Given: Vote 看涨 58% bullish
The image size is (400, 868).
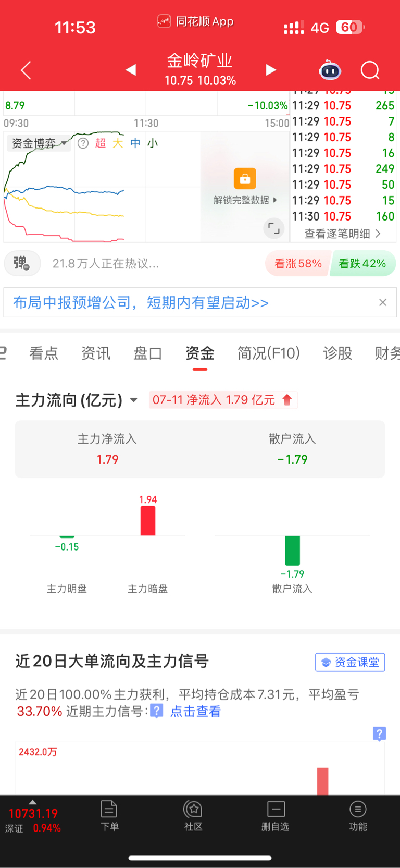Looking at the screenshot, I should [297, 264].
